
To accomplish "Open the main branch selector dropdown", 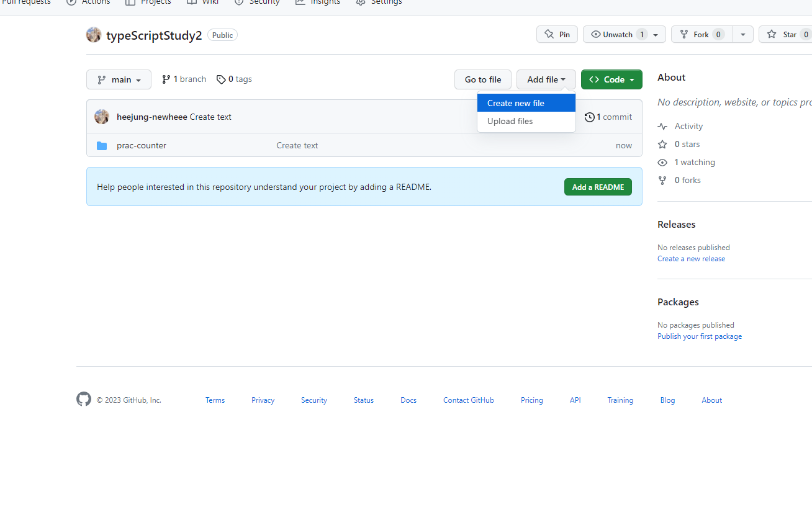I will click(119, 79).
